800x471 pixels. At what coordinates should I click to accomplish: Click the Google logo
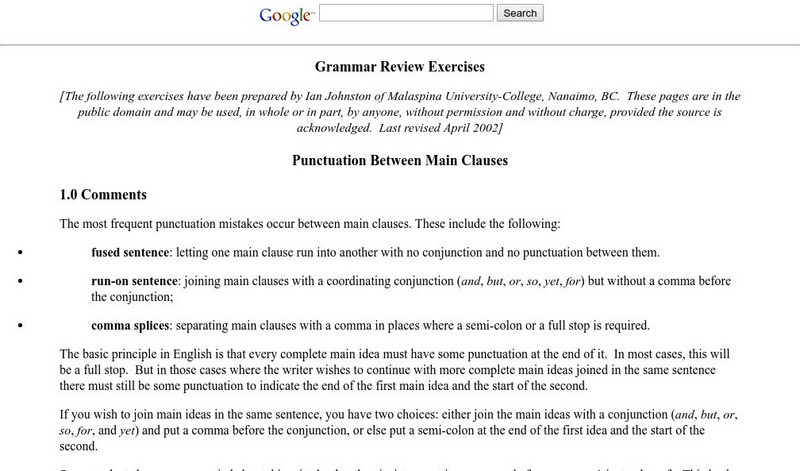285,14
